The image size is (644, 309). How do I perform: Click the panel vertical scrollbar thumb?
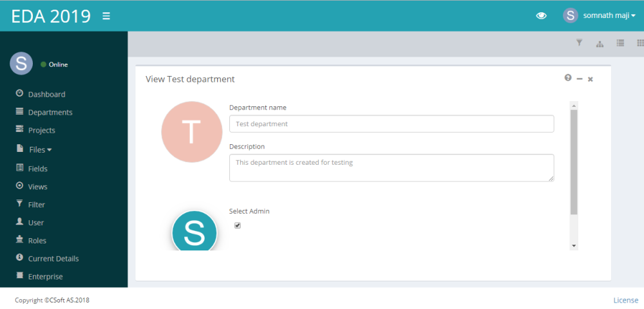[574, 162]
